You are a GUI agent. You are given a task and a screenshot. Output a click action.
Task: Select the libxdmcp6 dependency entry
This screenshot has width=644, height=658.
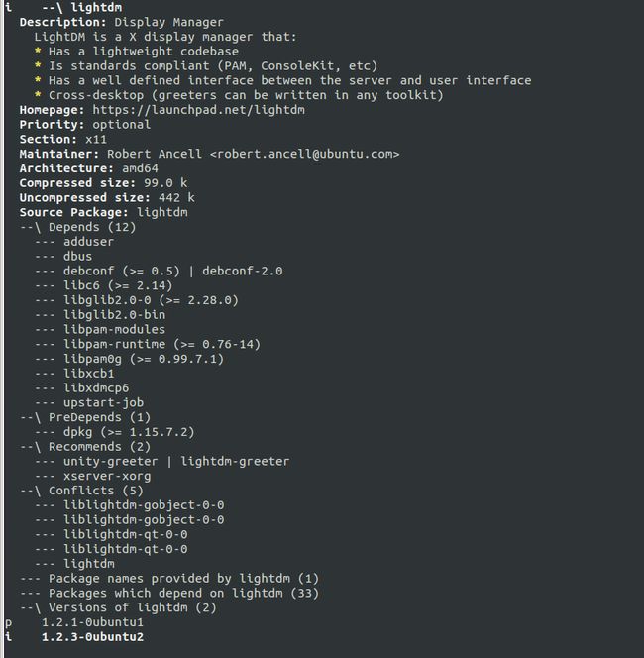coord(96,388)
